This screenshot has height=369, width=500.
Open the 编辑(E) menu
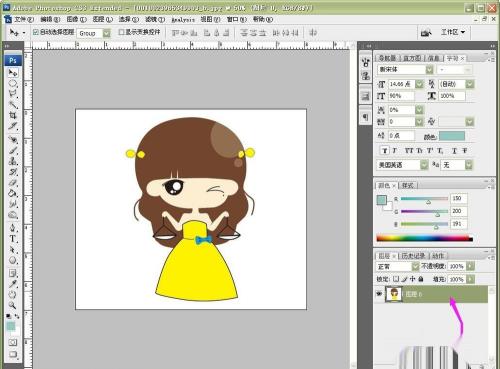click(x=50, y=19)
